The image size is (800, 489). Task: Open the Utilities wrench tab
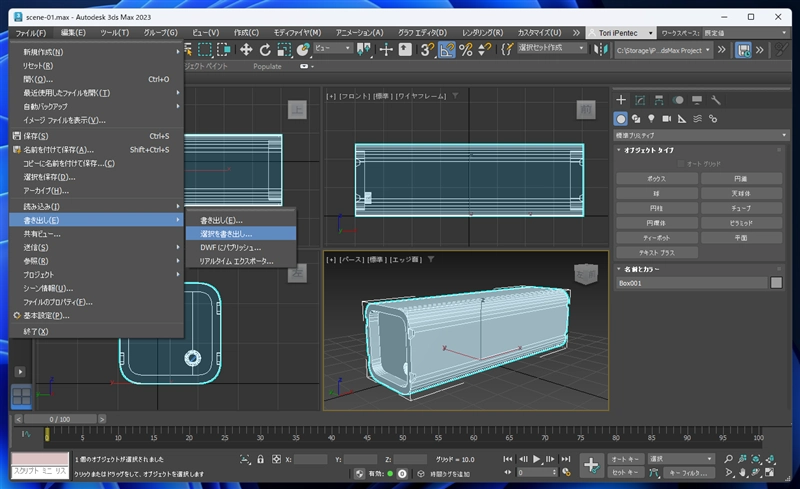[x=715, y=100]
